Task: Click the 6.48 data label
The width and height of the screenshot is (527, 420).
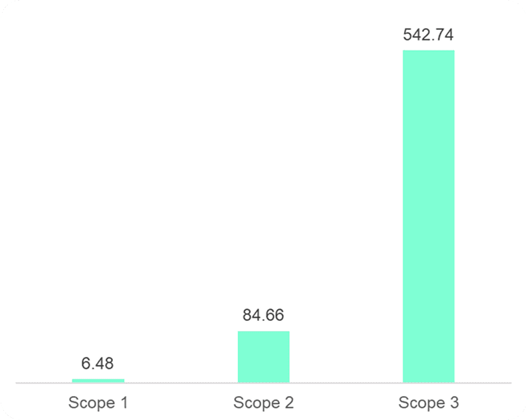Action: [x=98, y=364]
